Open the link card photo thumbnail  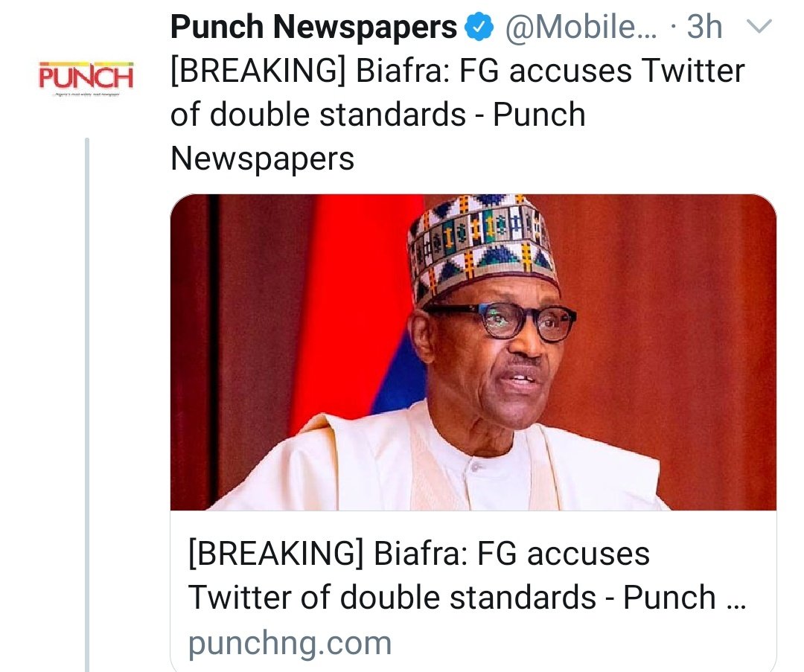(x=473, y=352)
